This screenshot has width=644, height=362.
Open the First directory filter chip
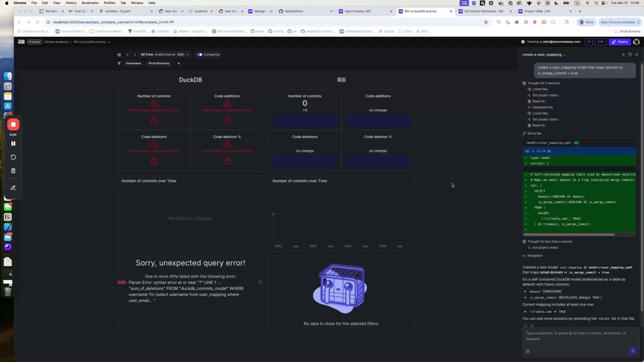[x=159, y=63]
